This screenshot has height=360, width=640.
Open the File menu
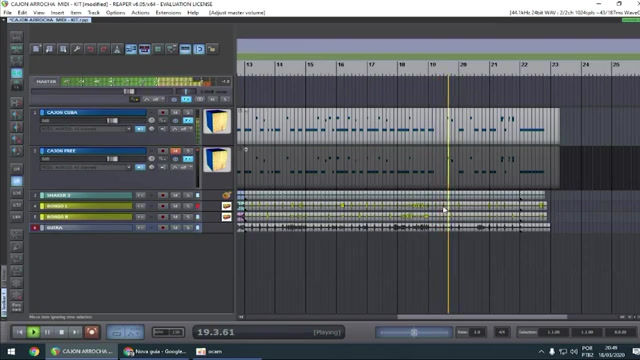click(7, 13)
